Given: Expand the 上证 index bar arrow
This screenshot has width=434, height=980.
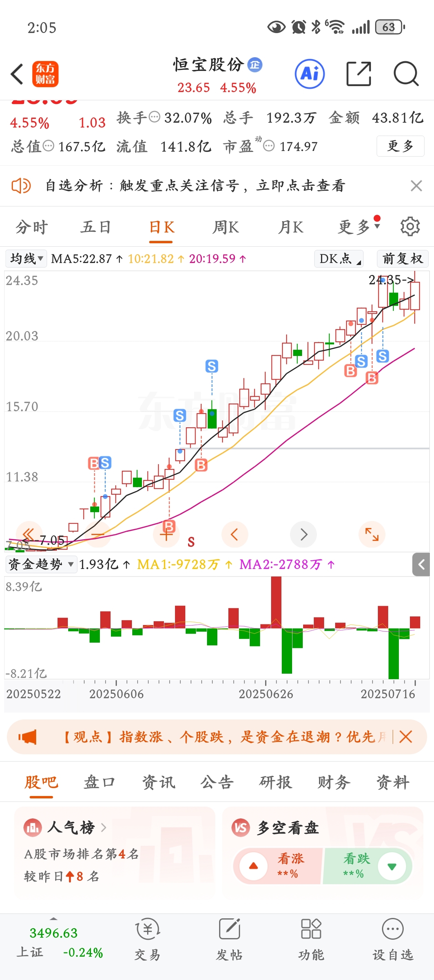Looking at the screenshot, I should (54, 919).
